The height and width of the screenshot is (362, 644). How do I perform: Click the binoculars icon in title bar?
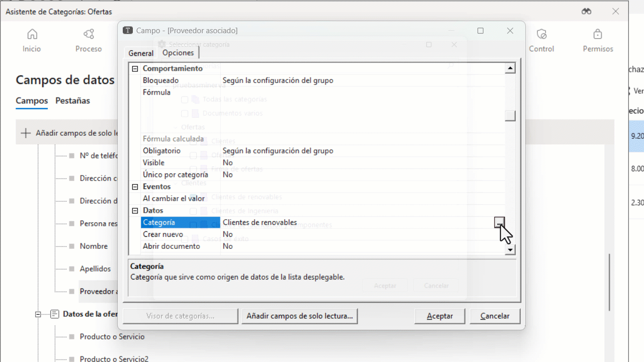[x=586, y=11]
